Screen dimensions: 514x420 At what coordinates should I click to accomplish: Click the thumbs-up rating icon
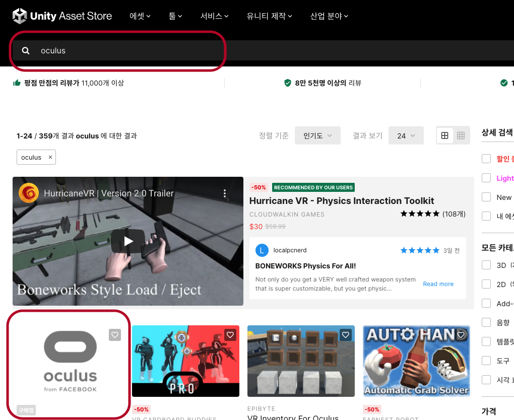pos(17,83)
